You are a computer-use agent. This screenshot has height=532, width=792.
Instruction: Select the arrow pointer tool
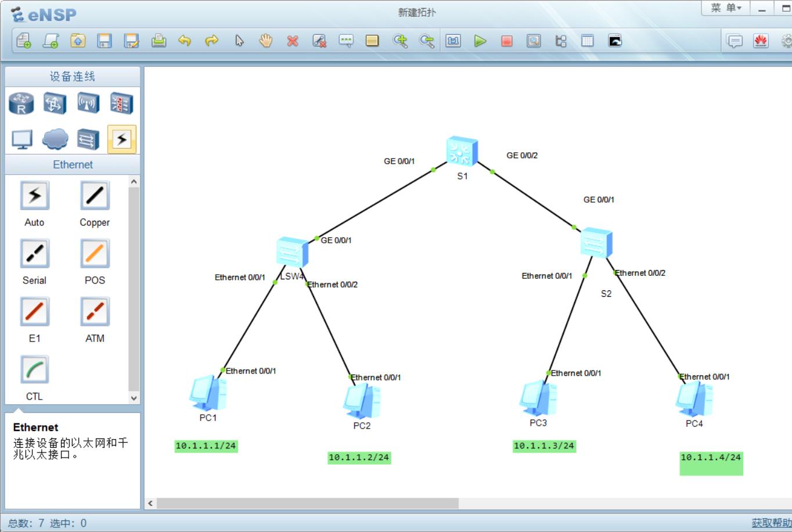click(x=239, y=41)
